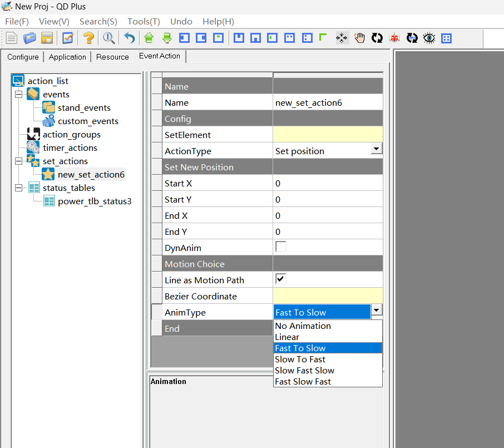Choose No Animation from AnimType list
Screen dimensions: 504x448
tap(328, 326)
